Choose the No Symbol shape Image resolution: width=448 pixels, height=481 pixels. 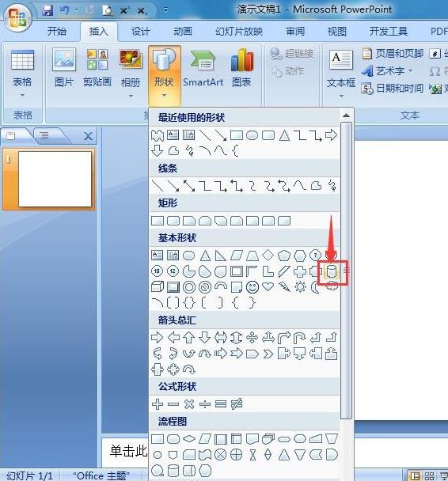point(205,287)
